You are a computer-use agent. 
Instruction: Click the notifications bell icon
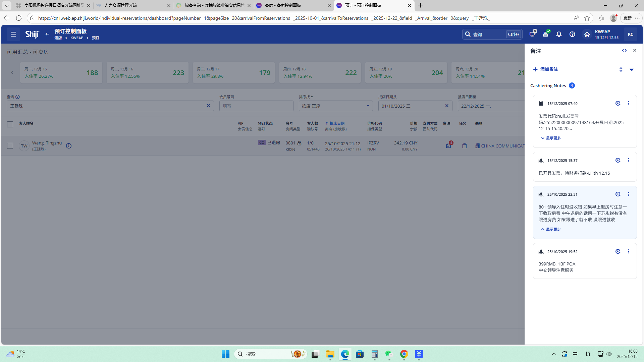[559, 34]
